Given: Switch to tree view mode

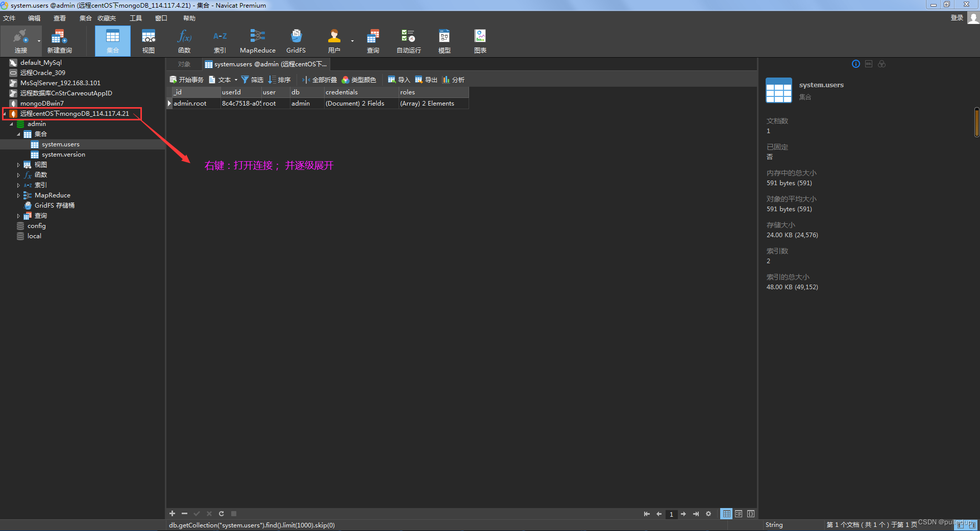Looking at the screenshot, I should pyautogui.click(x=739, y=514).
